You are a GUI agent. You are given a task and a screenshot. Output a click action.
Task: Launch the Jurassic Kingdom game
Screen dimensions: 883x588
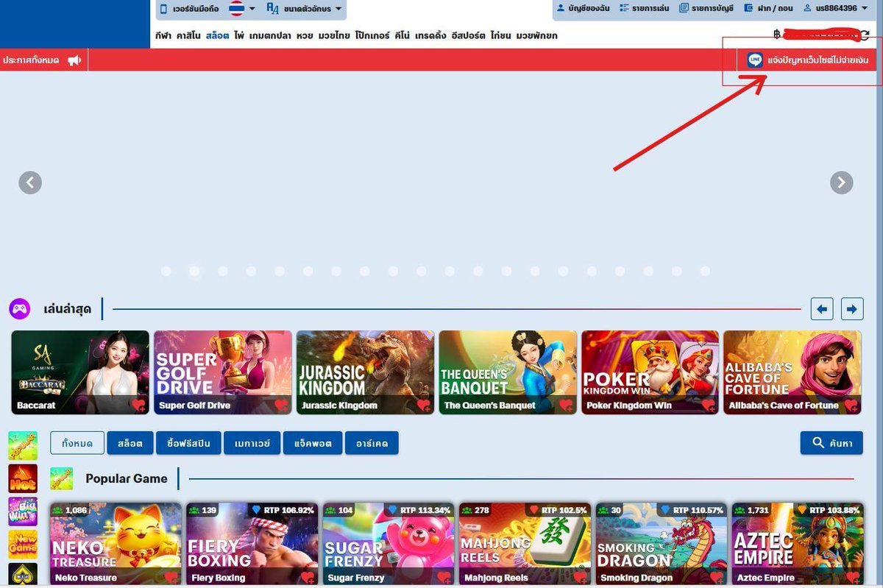(x=365, y=372)
